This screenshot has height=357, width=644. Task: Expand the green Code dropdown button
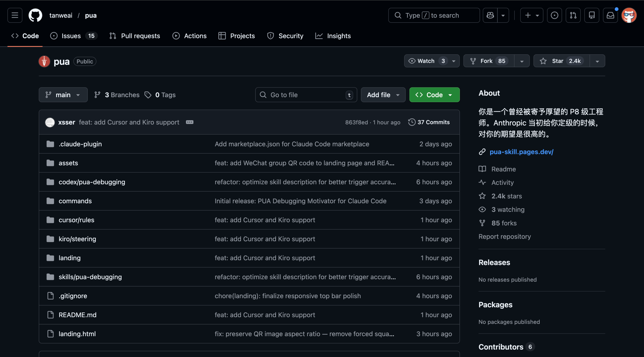click(x=434, y=95)
